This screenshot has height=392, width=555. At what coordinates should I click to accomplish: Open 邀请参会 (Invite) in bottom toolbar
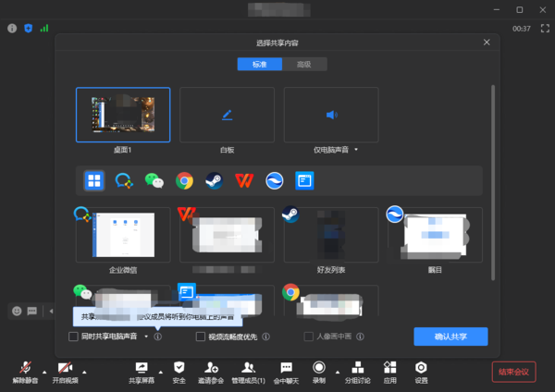pyautogui.click(x=211, y=372)
